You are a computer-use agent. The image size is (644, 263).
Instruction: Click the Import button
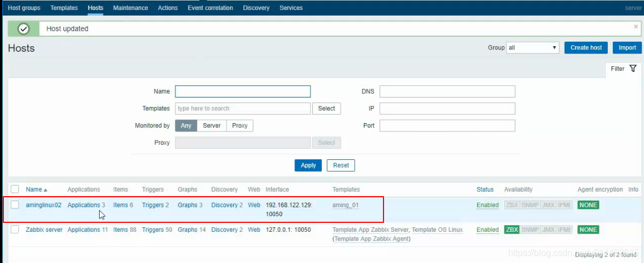tap(627, 48)
